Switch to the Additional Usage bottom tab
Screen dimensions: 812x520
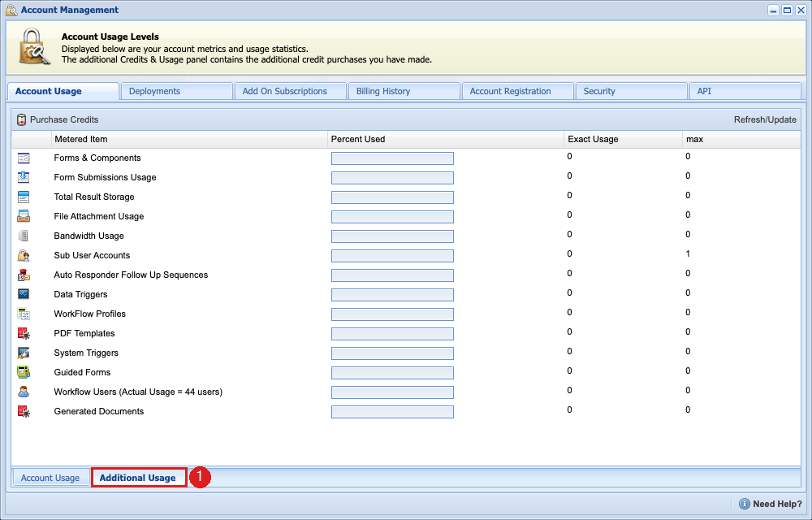138,478
